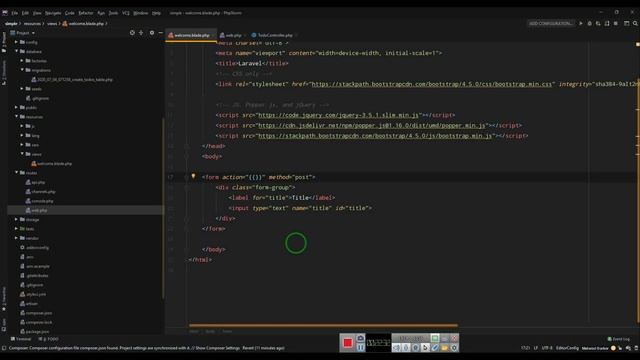Select composer.json in project tree
The image size is (640, 360).
pyautogui.click(x=36, y=313)
